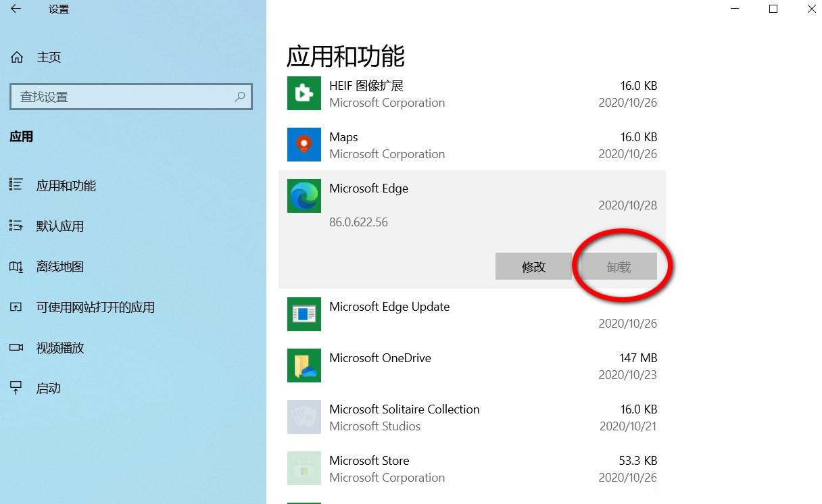The height and width of the screenshot is (504, 822).
Task: Select the Maps app name
Action: tap(343, 137)
